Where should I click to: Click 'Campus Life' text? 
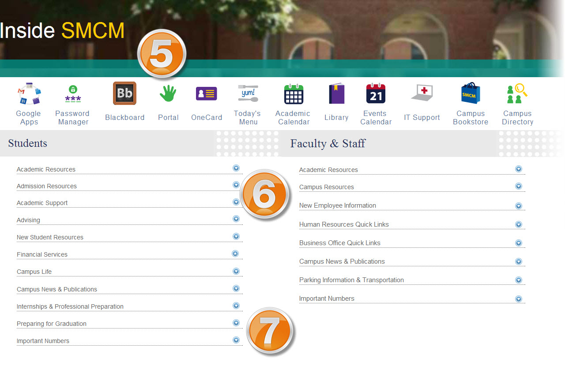(x=34, y=272)
